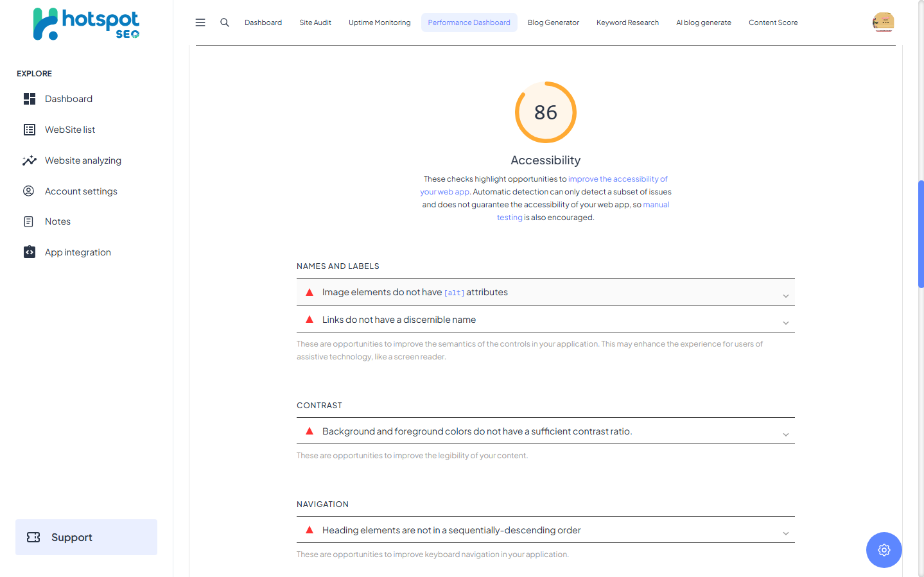Screen dimensions: 924x577
Task: Open the Uptime Monitoring tab
Action: [x=379, y=22]
